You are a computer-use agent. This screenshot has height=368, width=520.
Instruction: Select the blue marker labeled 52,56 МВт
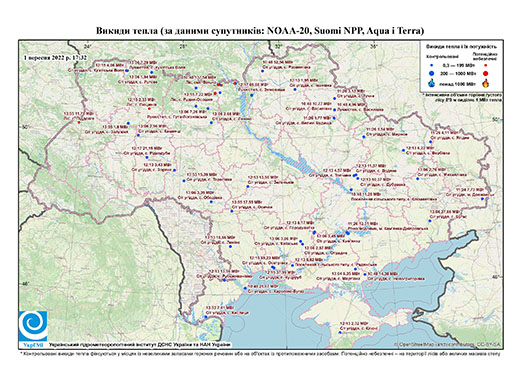[262, 71]
